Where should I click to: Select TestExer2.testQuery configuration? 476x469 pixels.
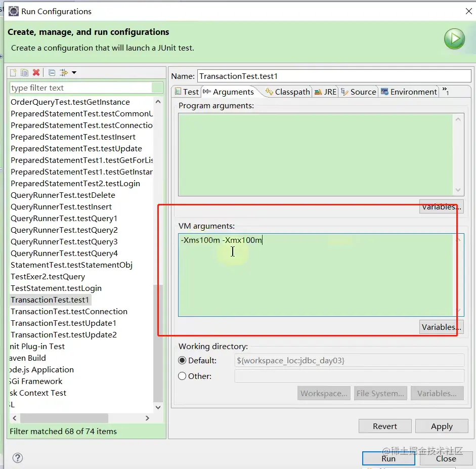48,277
